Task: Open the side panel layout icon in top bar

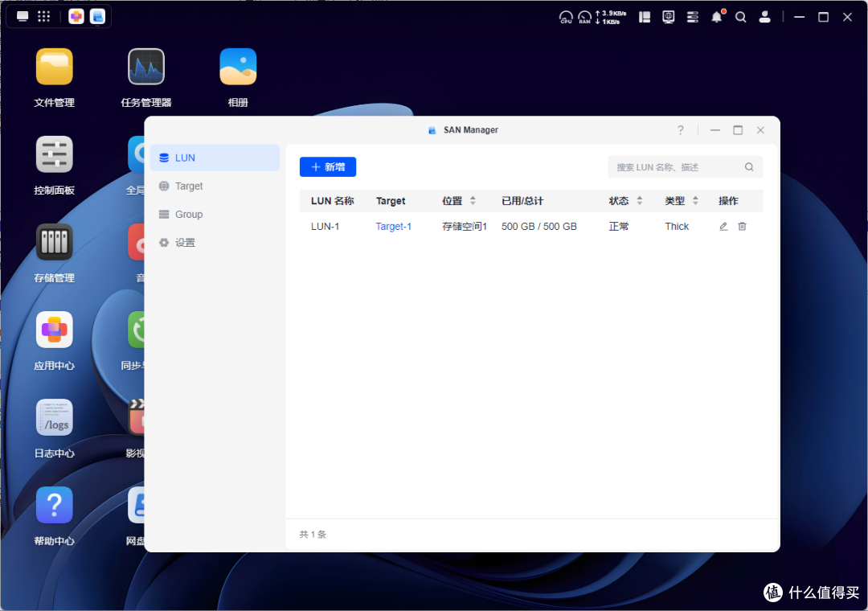Action: pyautogui.click(x=645, y=17)
